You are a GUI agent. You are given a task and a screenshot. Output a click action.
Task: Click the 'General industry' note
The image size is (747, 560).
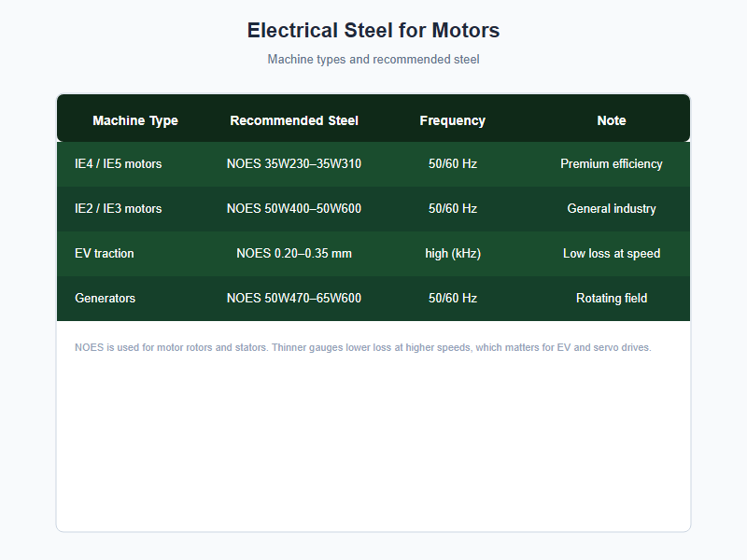[612, 208]
